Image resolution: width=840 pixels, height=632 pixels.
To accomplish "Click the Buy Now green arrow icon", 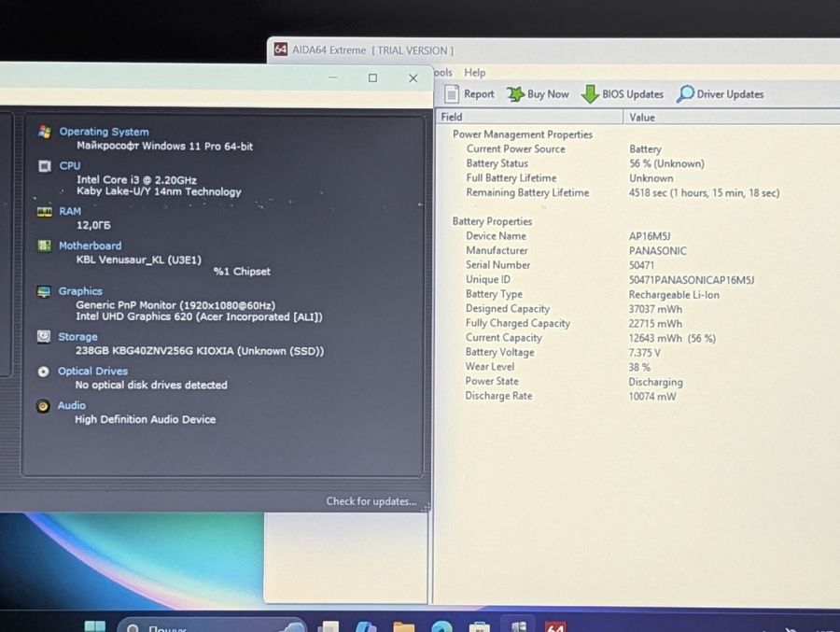I will pos(515,93).
